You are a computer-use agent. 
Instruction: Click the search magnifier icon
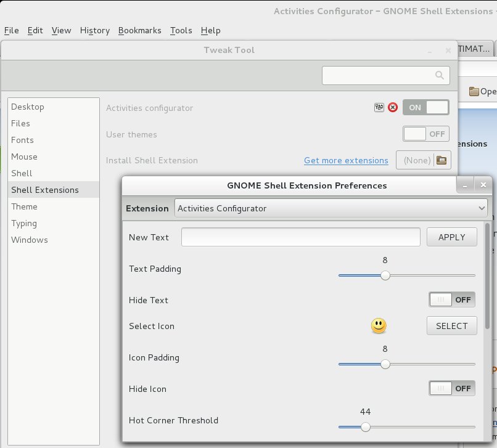440,75
